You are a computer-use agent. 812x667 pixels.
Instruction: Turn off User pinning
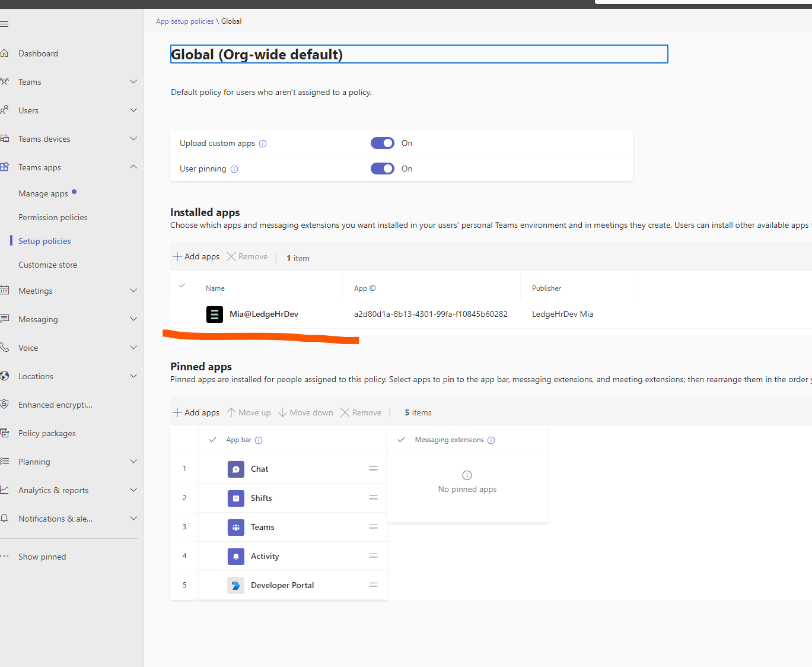click(x=382, y=169)
